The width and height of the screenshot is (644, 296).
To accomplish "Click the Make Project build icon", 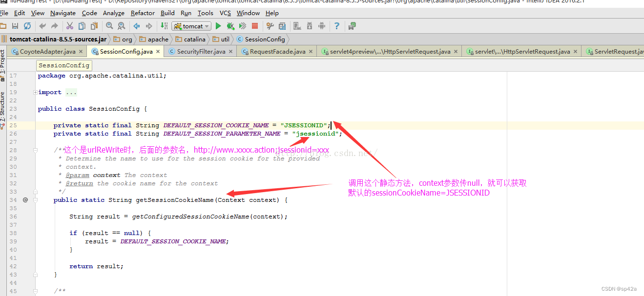I will (x=164, y=26).
